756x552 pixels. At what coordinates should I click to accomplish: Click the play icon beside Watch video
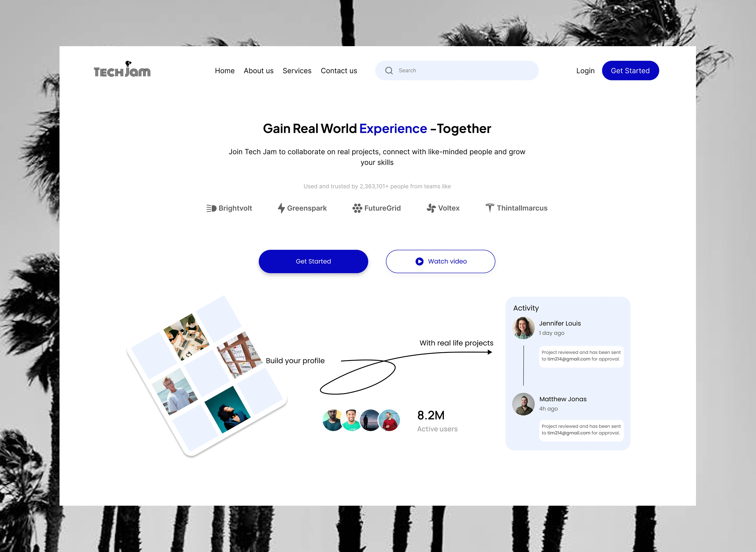pyautogui.click(x=419, y=261)
